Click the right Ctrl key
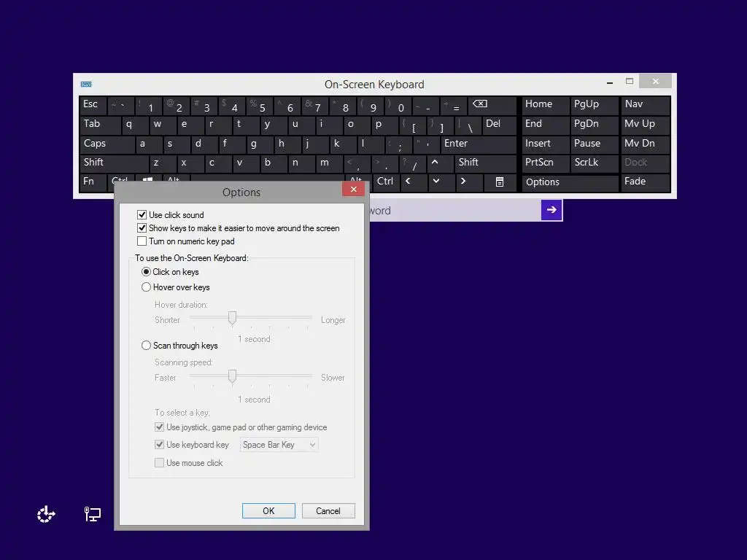The height and width of the screenshot is (560, 747). (x=386, y=182)
